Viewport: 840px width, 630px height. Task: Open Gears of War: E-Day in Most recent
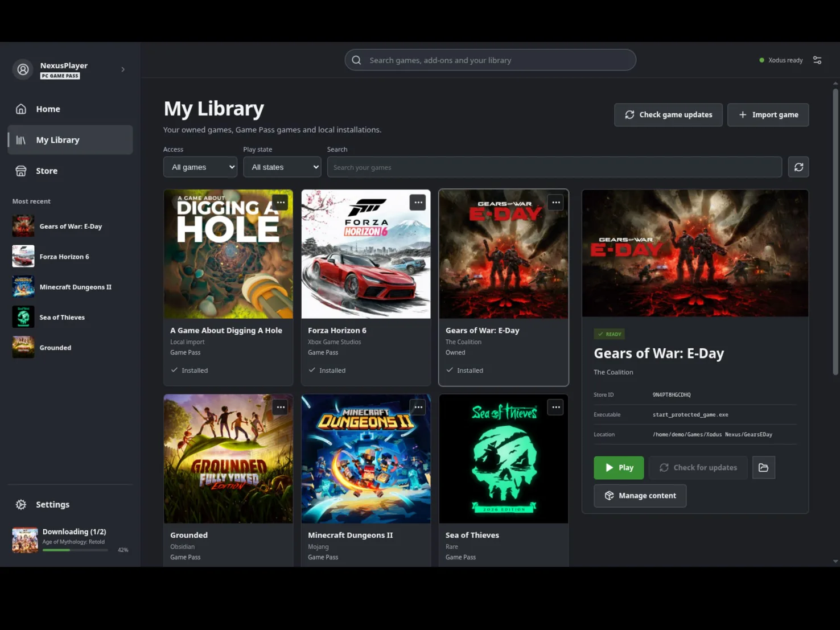(x=70, y=226)
